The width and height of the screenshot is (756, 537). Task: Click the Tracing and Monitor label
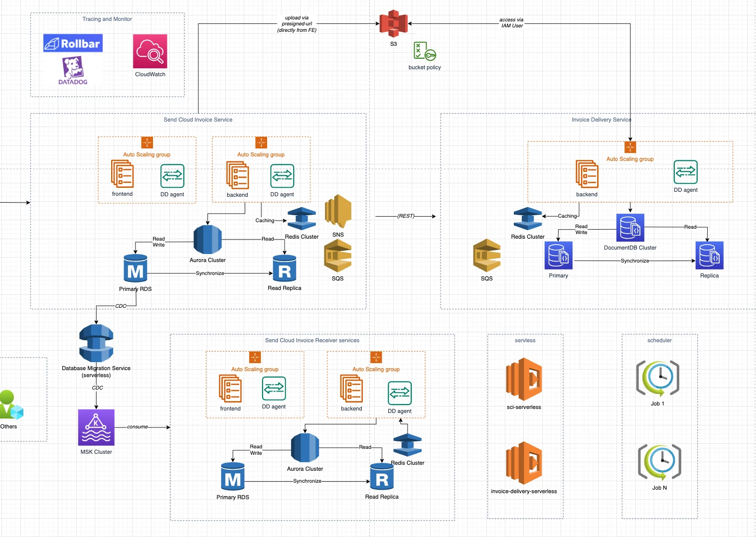click(x=107, y=19)
